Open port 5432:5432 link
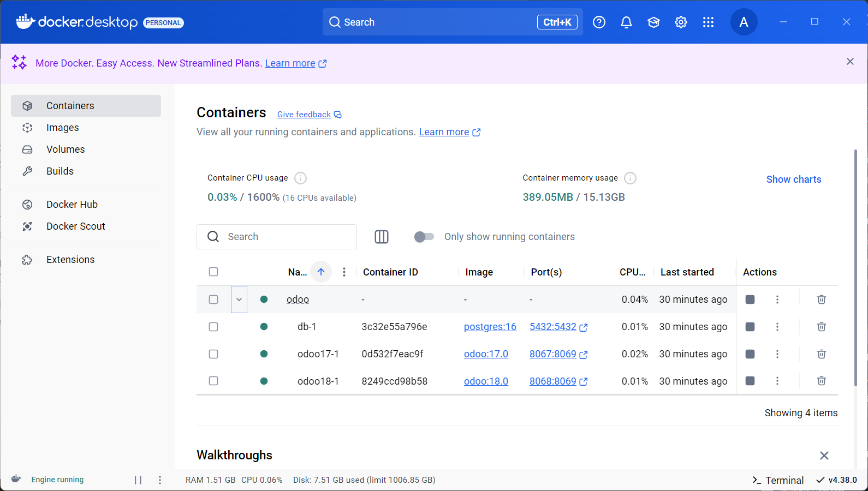The height and width of the screenshot is (491, 868). click(558, 327)
